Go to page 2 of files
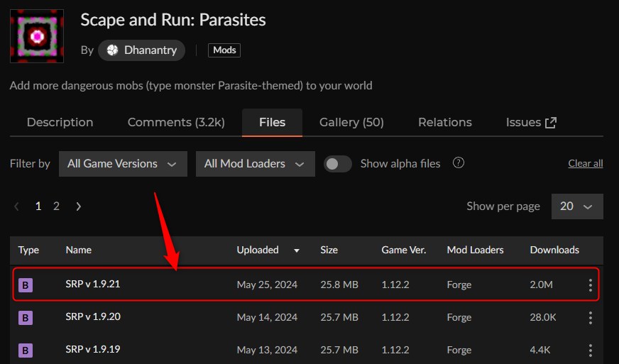The height and width of the screenshot is (364, 619). tap(57, 206)
